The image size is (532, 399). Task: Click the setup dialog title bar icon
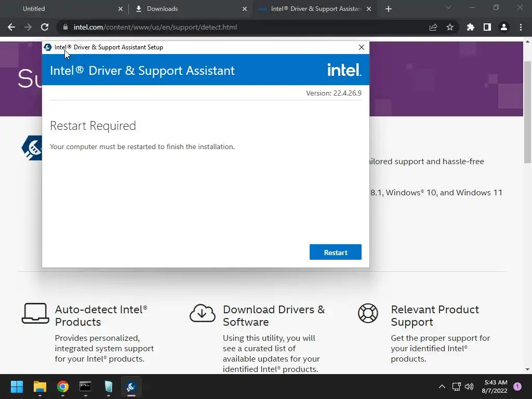point(48,47)
